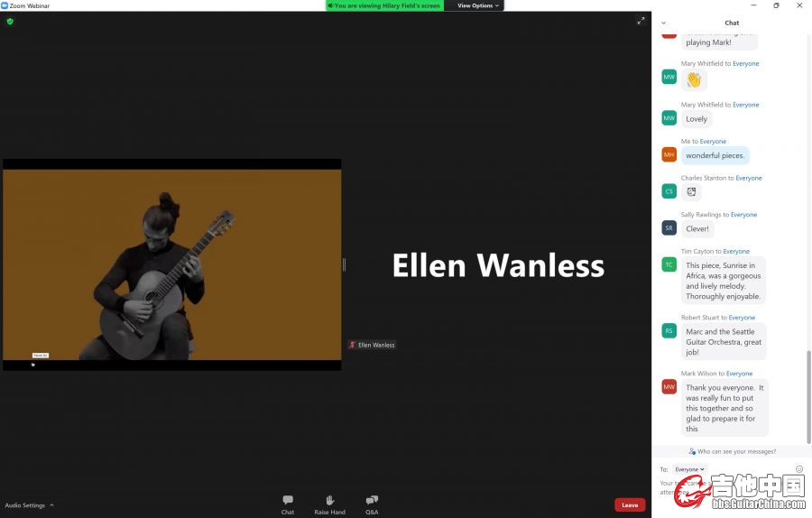Click the Raise Hand icon

(x=329, y=501)
